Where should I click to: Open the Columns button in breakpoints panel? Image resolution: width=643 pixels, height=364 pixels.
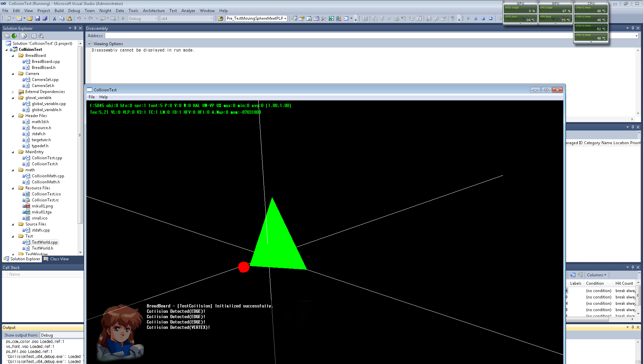click(x=596, y=275)
